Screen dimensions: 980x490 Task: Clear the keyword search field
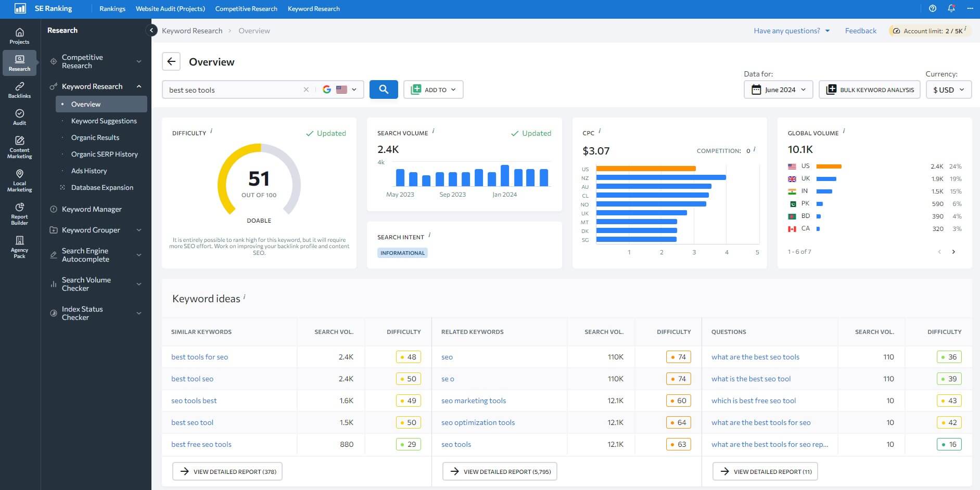[306, 89]
